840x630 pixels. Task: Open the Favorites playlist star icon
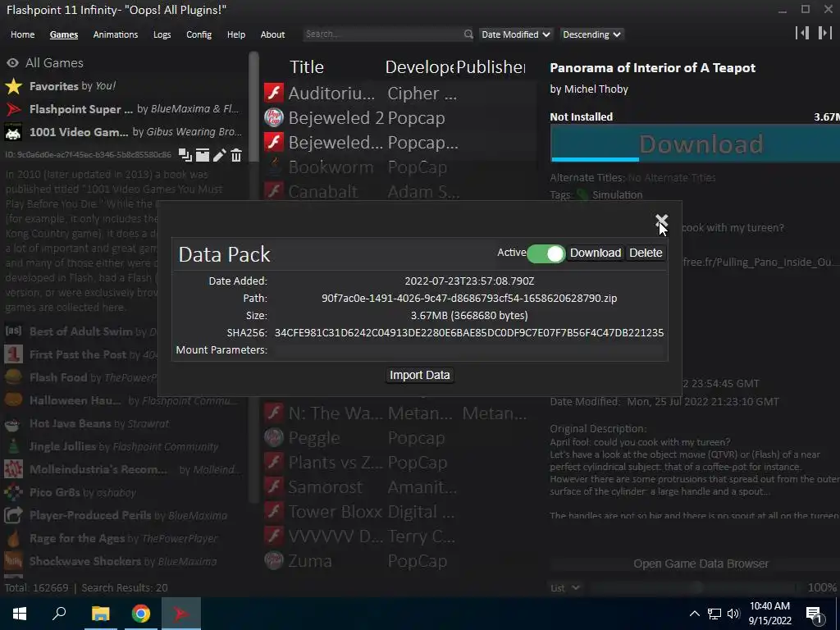tap(13, 85)
